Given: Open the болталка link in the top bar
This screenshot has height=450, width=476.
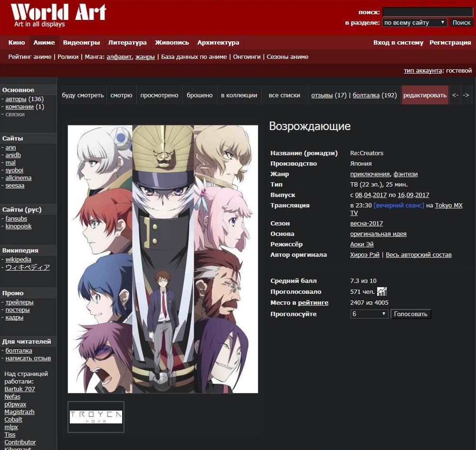Looking at the screenshot, I should (366, 95).
